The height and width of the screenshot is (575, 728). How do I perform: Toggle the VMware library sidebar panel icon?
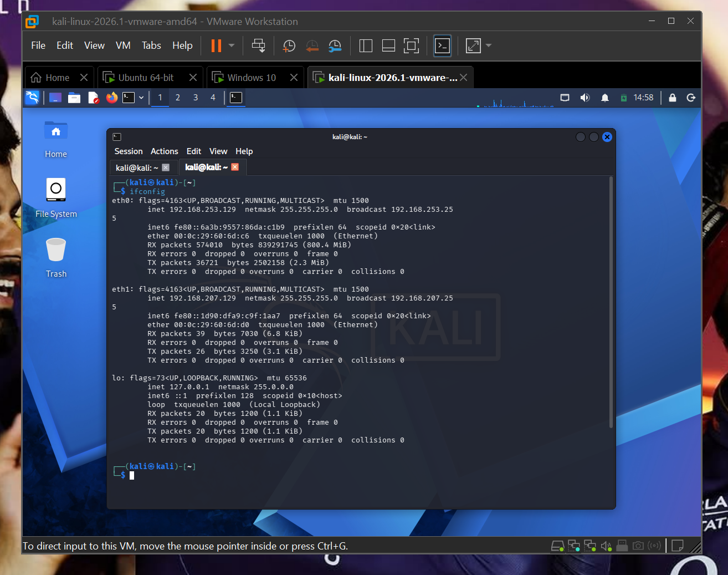[366, 45]
